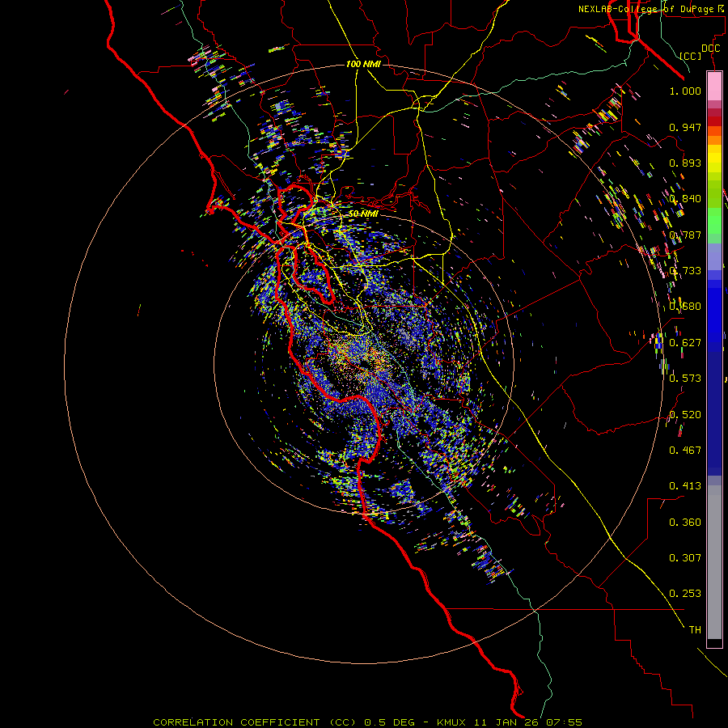This screenshot has width=728, height=728.
Task: Click the 0.573 color scale value
Action: point(685,379)
